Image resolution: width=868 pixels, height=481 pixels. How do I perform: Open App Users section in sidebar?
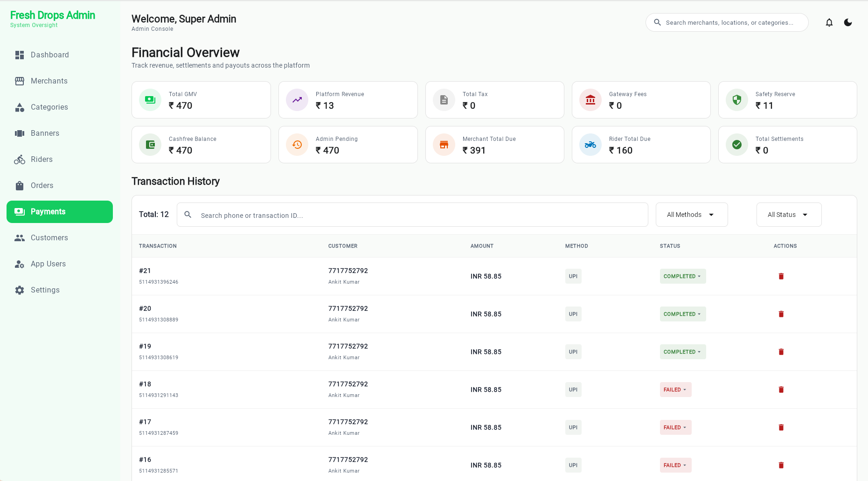tap(60, 264)
